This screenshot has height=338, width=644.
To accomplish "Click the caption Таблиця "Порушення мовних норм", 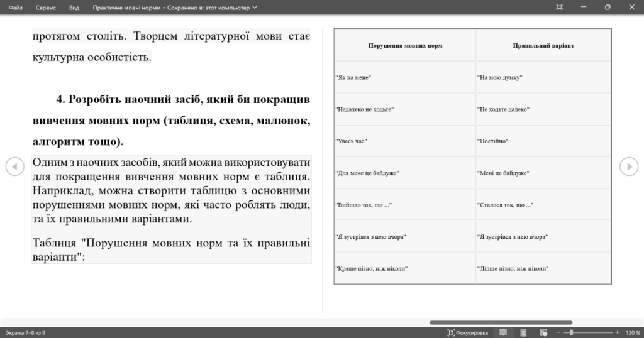I will click(x=171, y=249).
